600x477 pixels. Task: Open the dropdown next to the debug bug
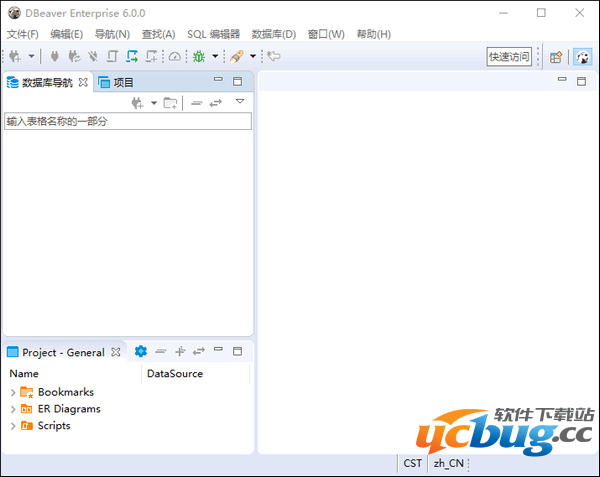click(x=215, y=56)
